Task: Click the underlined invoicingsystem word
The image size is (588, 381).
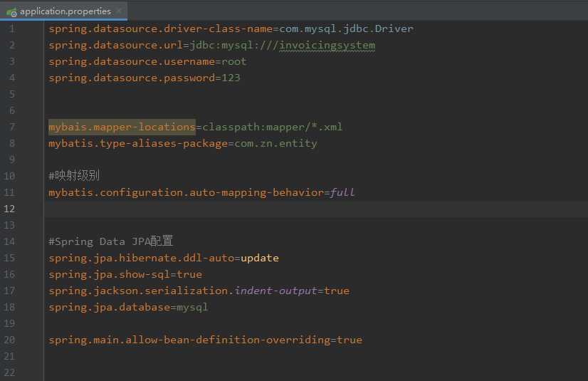Action: tap(327, 46)
